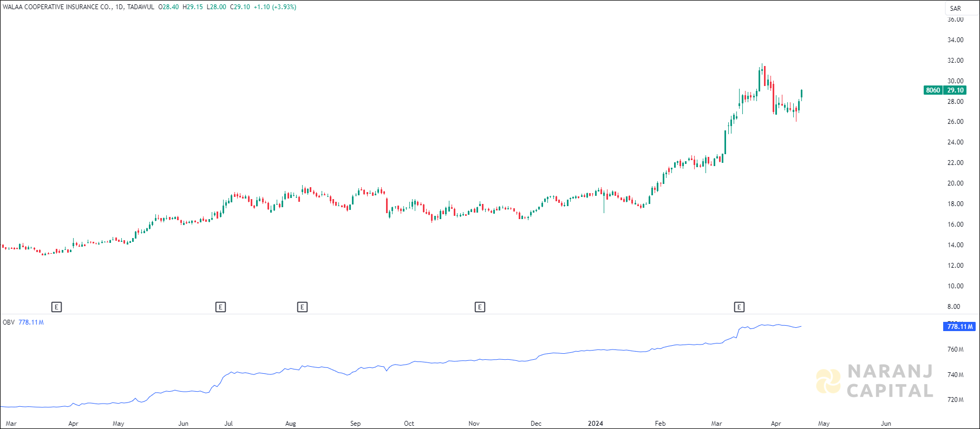Click the 26.00 price axis label
980x429 pixels.
coord(955,122)
